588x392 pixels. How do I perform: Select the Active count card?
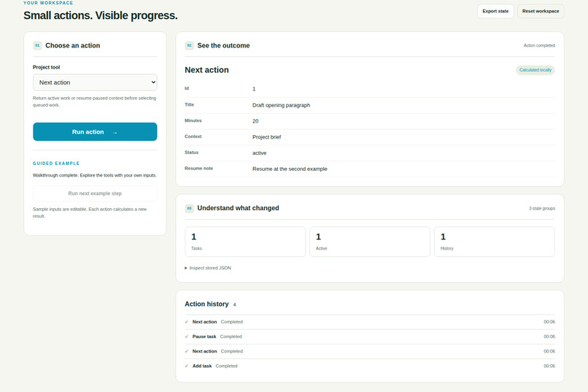[x=370, y=242]
